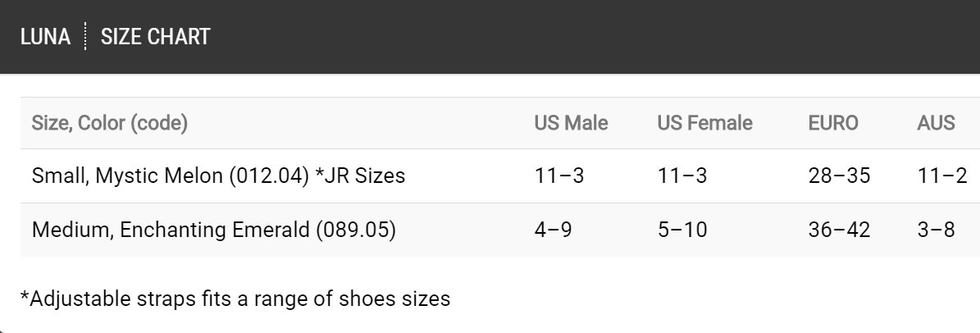Select the Small, Mystic Melon row label
Viewport: 980px width, 333px height.
(x=218, y=176)
